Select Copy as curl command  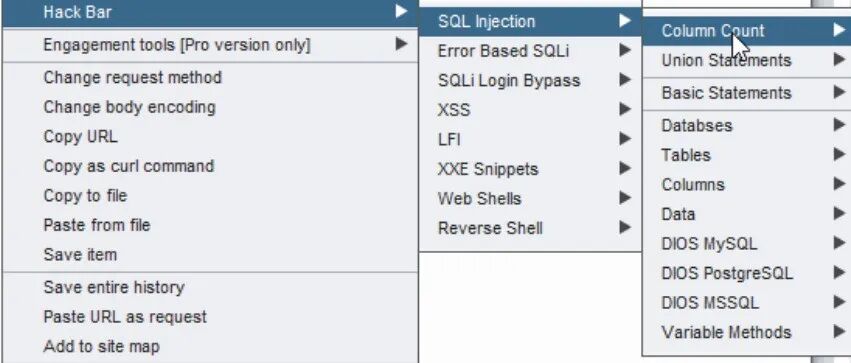tap(209, 165)
